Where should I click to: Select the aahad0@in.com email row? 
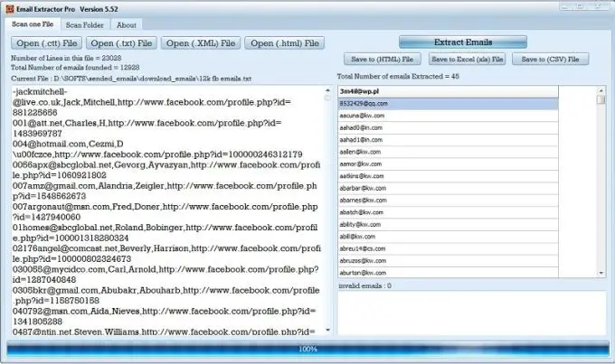pos(448,127)
